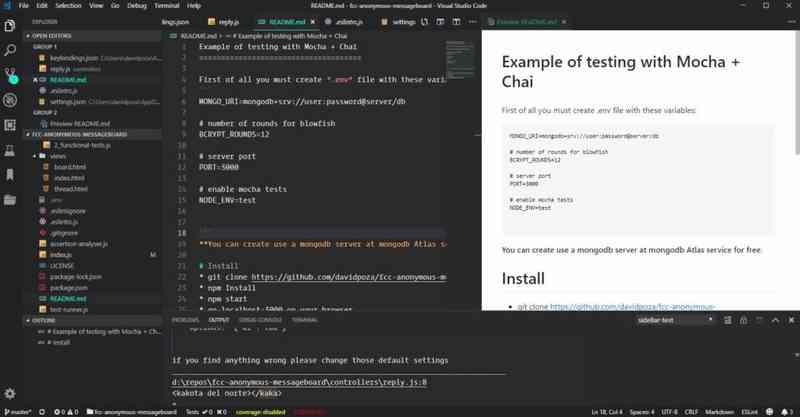This screenshot has width=800, height=417.
Task: Open the preview to the side
Action: click(x=440, y=22)
